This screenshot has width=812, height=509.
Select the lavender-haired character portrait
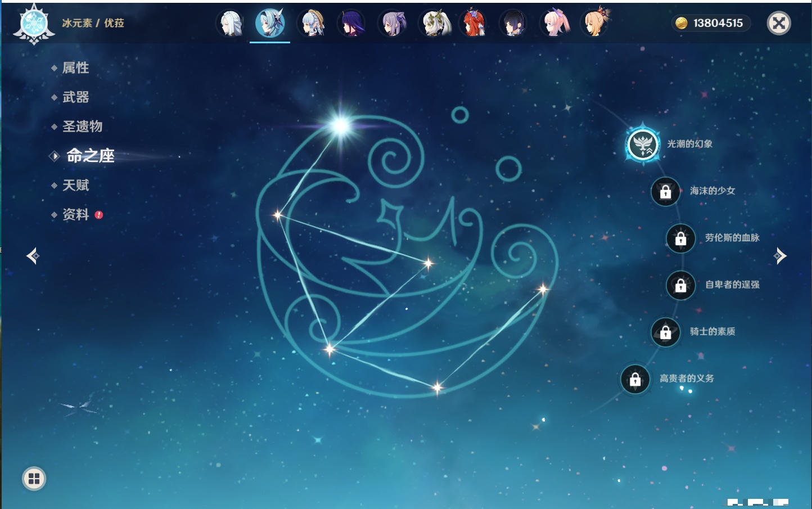393,24
